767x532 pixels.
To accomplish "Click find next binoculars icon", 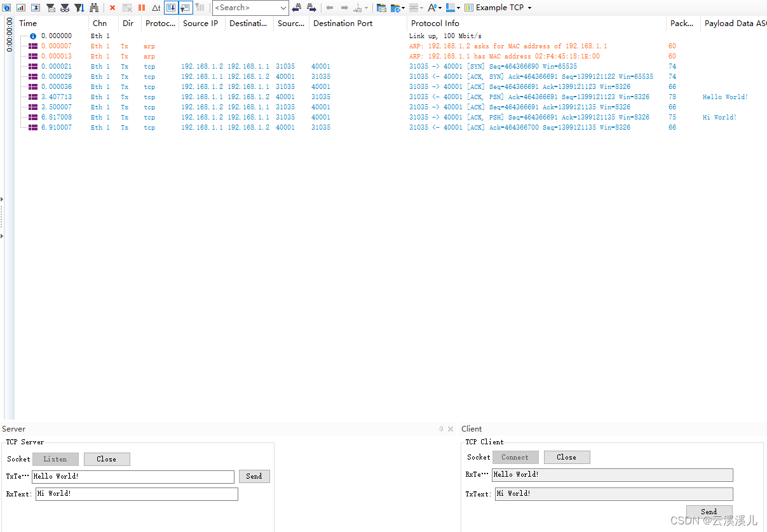I will [311, 8].
